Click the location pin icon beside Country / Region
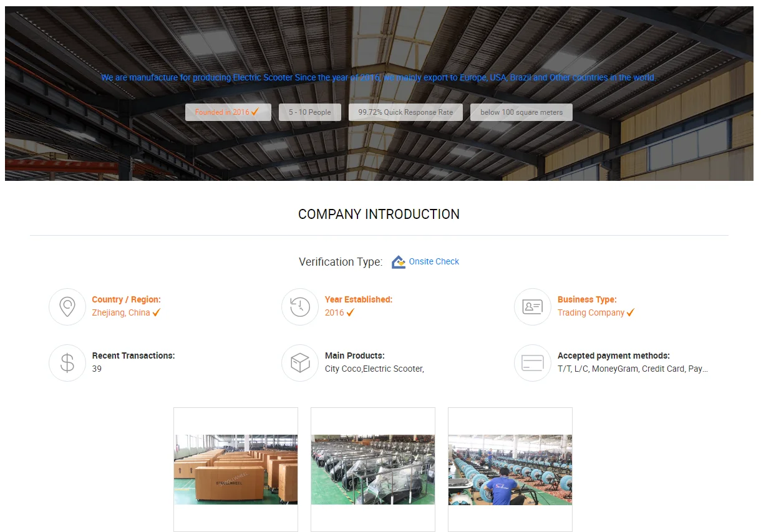The height and width of the screenshot is (532, 761). [x=67, y=307]
